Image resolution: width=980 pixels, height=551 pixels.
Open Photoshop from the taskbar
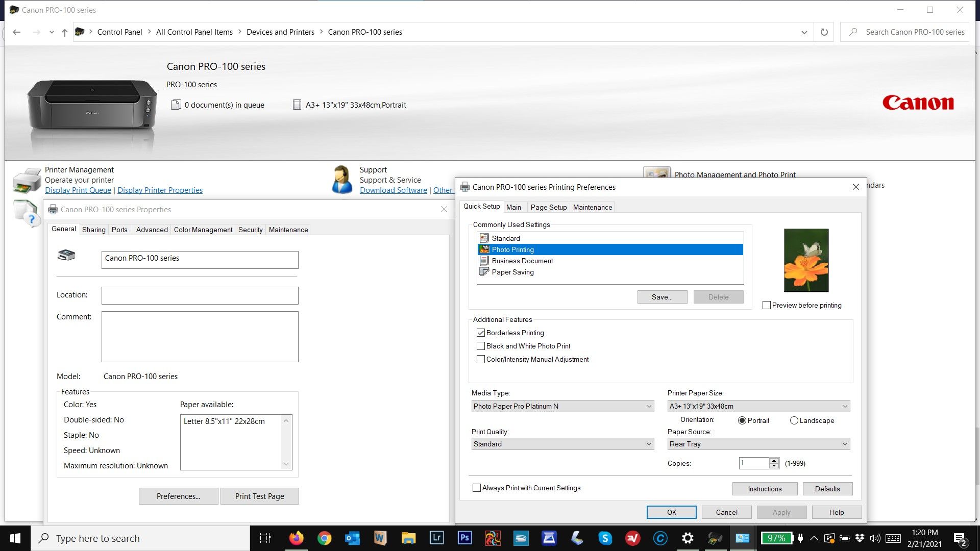tap(464, 538)
